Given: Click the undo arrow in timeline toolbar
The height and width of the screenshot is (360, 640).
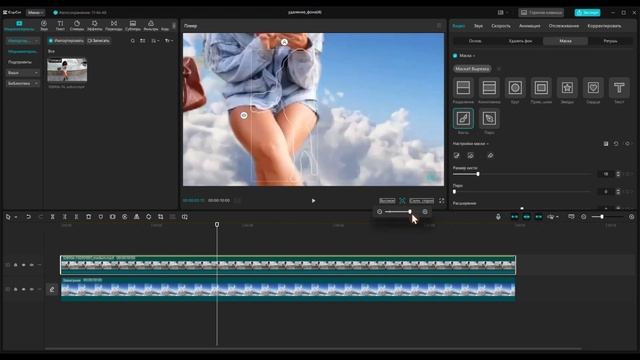Looking at the screenshot, I should click(29, 217).
